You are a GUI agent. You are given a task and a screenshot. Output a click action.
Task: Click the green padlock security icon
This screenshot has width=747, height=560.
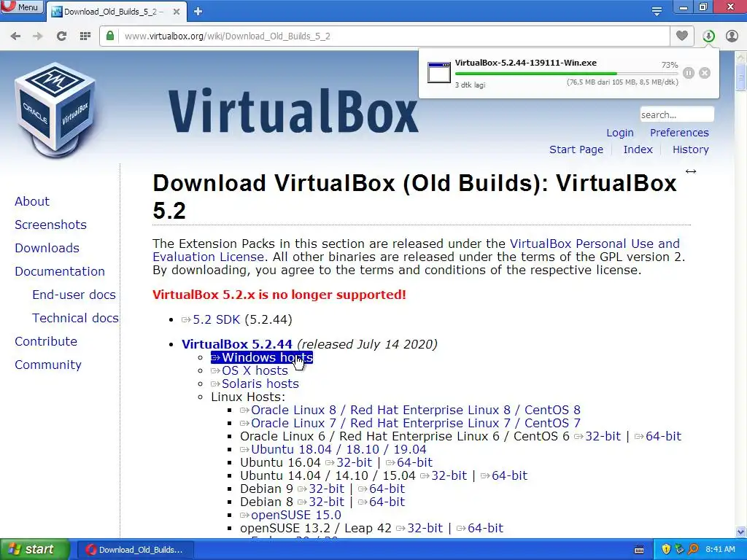[110, 36]
